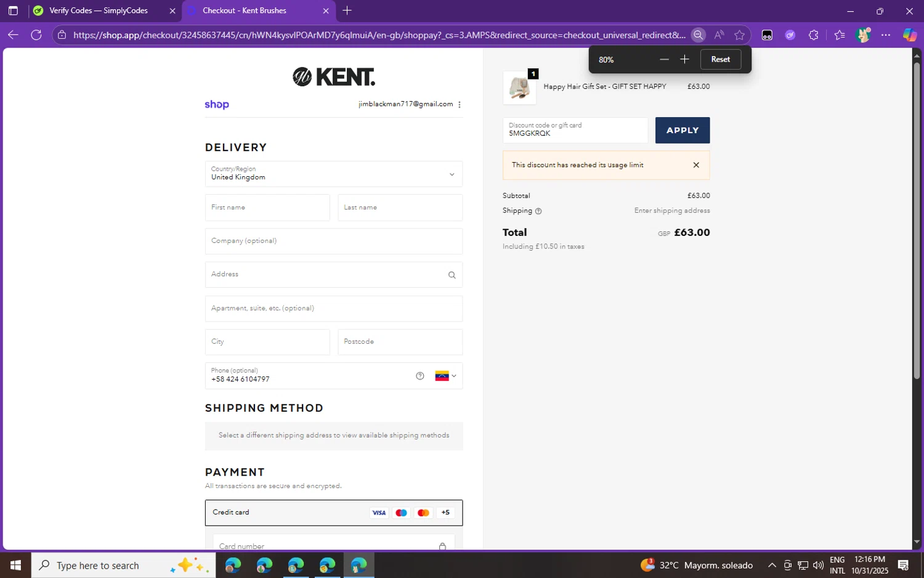
Task: Click the browser address bar URL
Action: point(379,35)
